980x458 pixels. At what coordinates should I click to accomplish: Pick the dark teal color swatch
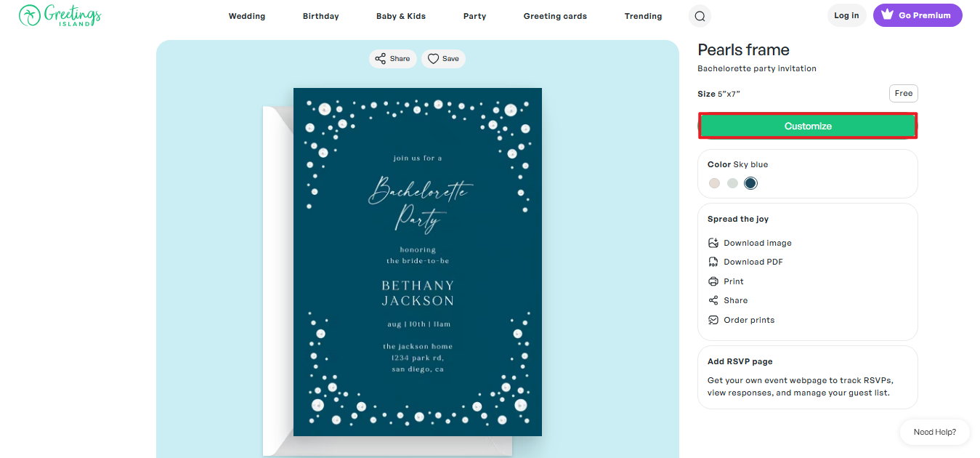(x=750, y=183)
